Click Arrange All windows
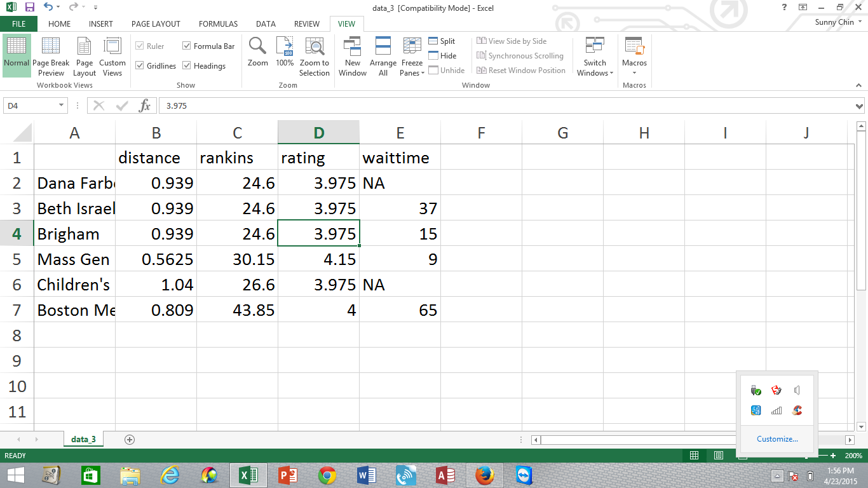 tap(383, 55)
